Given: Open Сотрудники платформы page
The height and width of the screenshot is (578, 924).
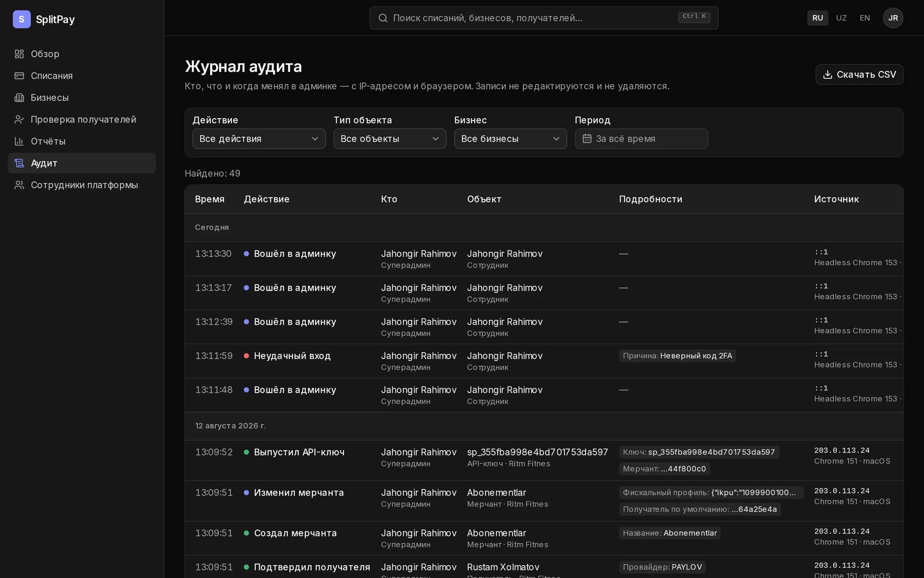Looking at the screenshot, I should click(82, 185).
